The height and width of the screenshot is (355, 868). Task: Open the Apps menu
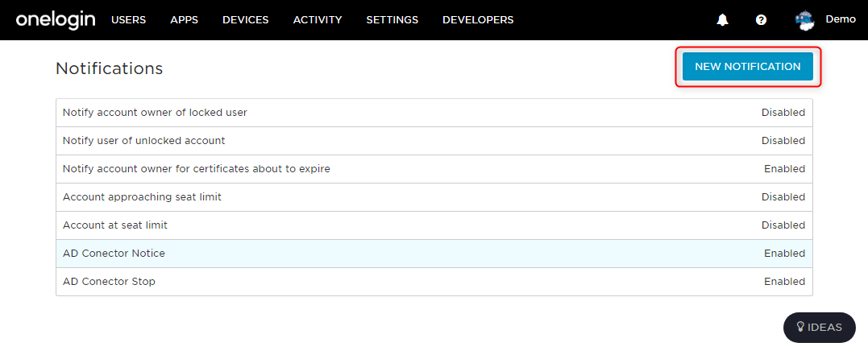[185, 20]
